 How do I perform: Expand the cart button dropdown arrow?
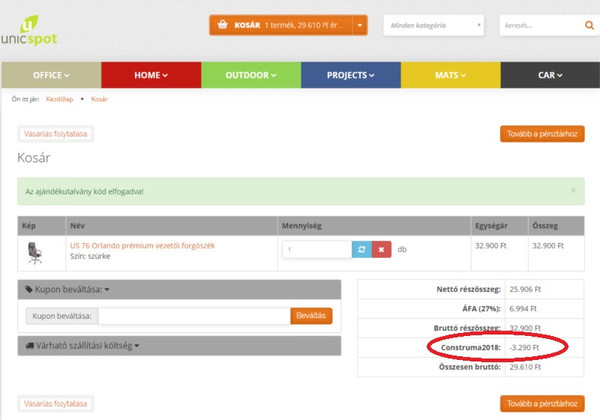click(x=360, y=24)
